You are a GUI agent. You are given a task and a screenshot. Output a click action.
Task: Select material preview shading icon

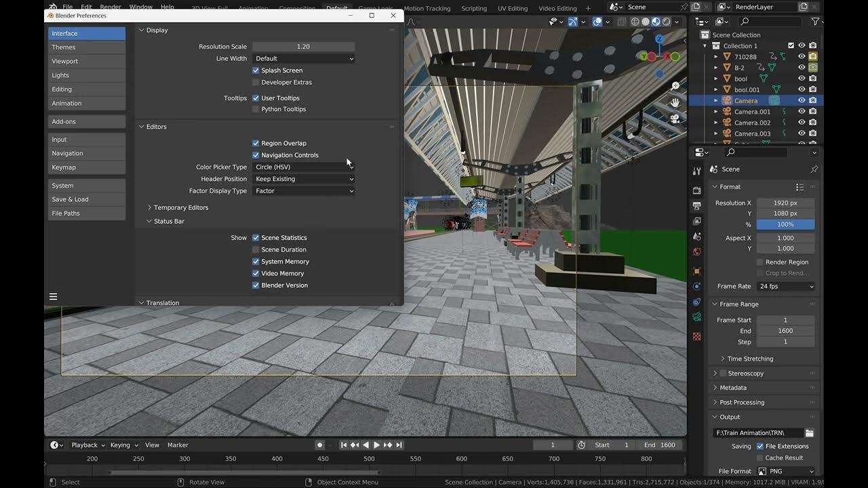[x=656, y=22]
